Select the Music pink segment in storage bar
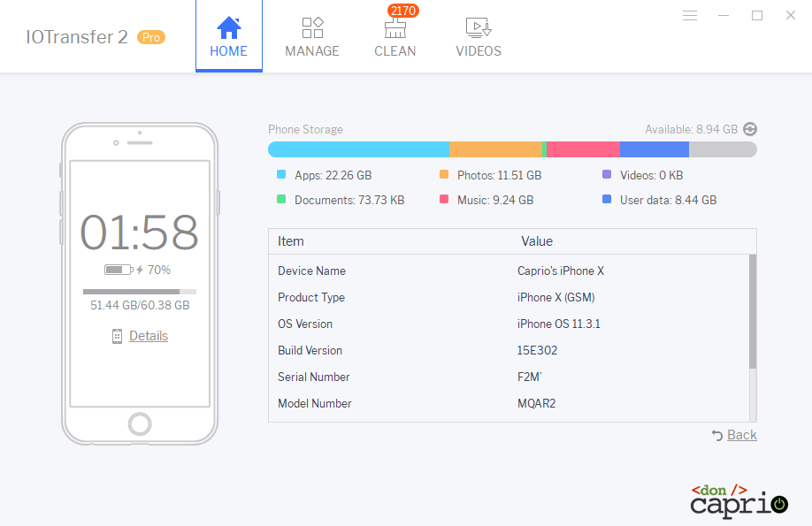The width and height of the screenshot is (812, 526). (584, 149)
